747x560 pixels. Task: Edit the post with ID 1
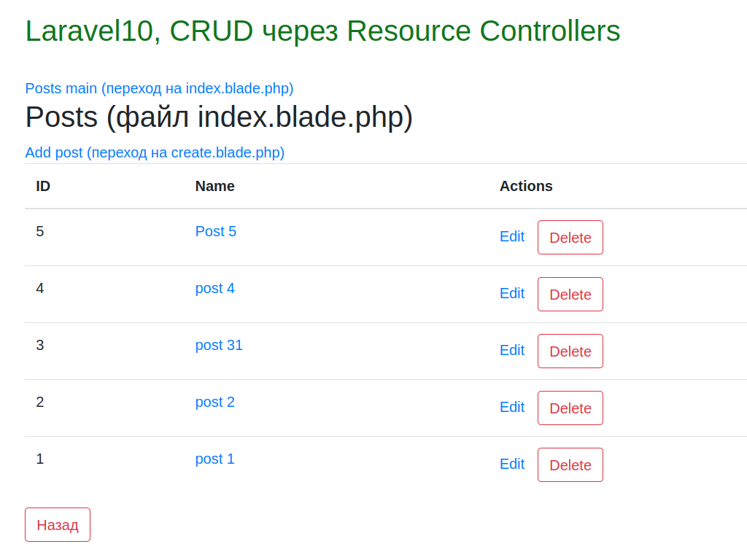click(x=512, y=464)
